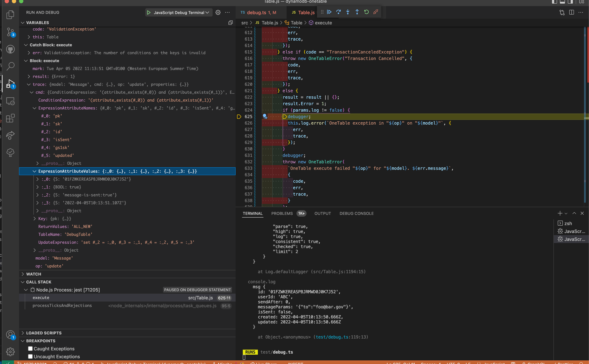
Task: Click the Restart debug session icon
Action: click(366, 12)
